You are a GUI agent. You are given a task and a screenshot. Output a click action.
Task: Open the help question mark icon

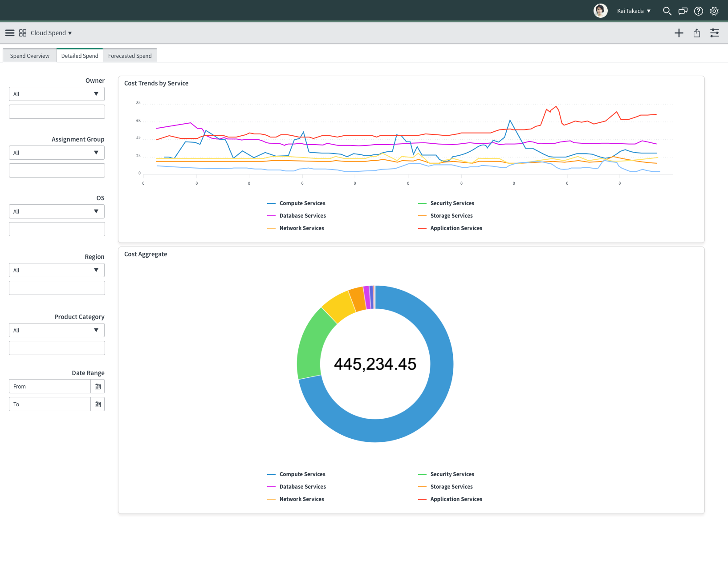tap(699, 11)
